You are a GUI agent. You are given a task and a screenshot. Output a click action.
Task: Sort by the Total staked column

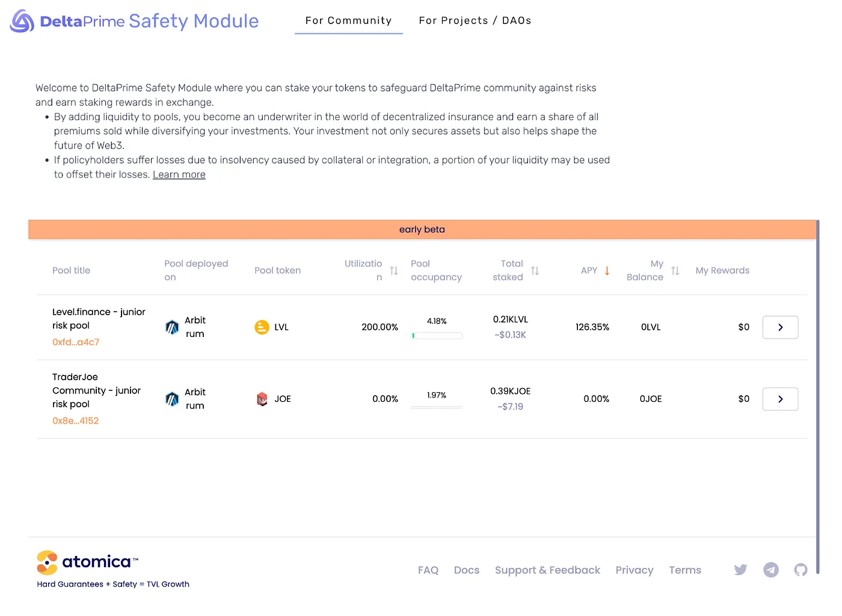tap(535, 271)
